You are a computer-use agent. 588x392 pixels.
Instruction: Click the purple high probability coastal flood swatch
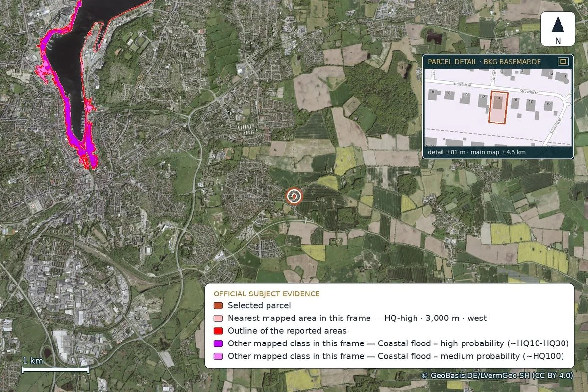218,343
